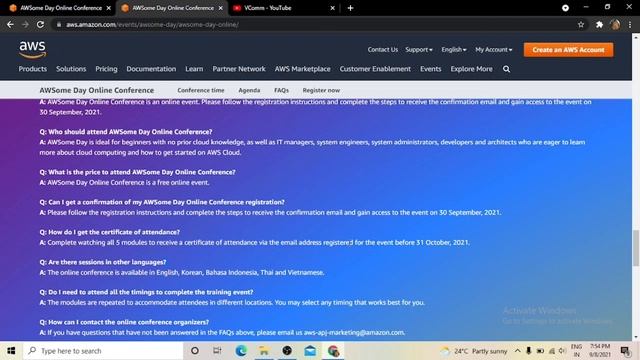Open the Chrome profile avatar

pos(615,24)
